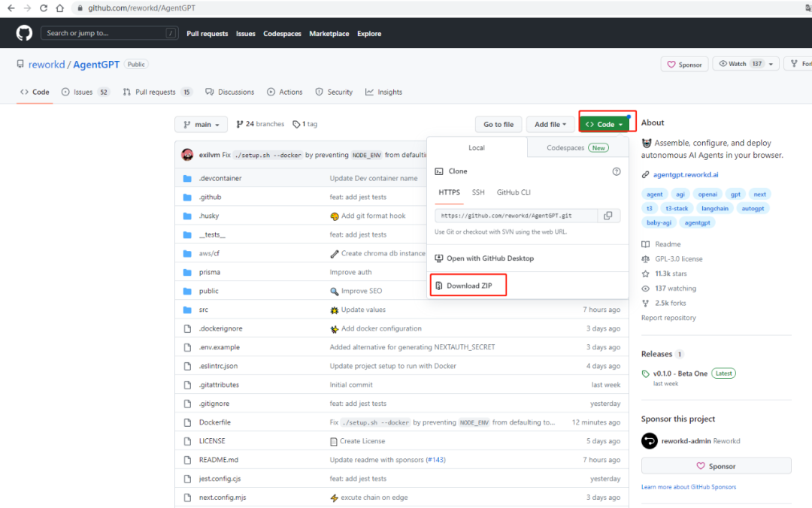Toggle the green Code dropdown button

point(604,124)
